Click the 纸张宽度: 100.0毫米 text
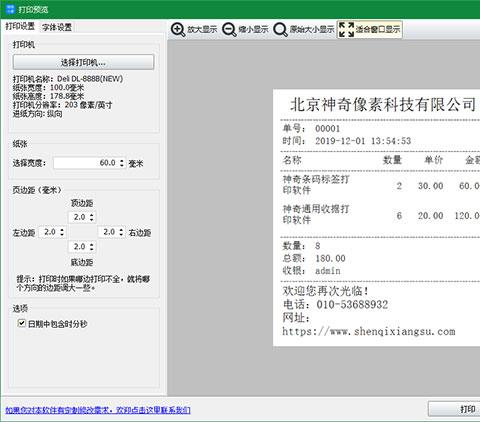Image resolution: width=480 pixels, height=422 pixels. 48,88
